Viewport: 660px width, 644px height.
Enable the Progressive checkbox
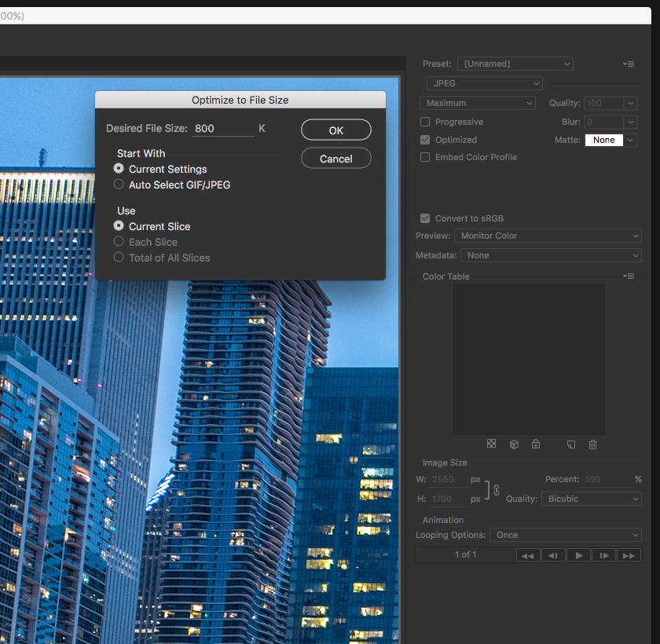coord(425,122)
